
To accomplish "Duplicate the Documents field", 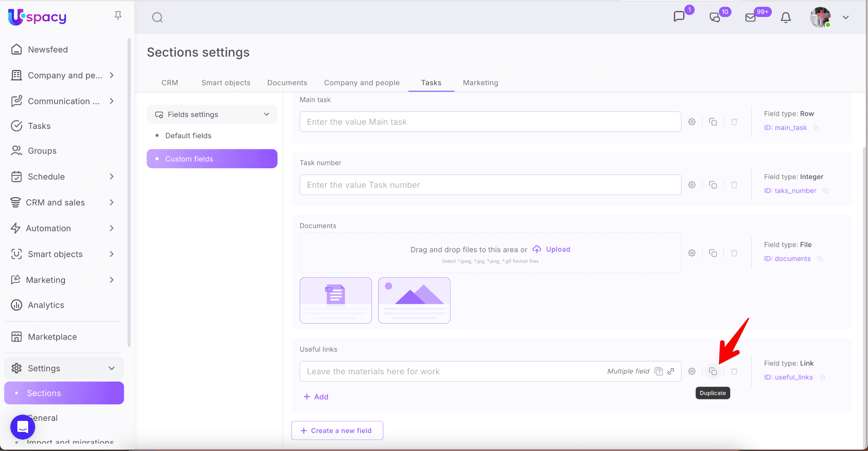I will point(713,253).
